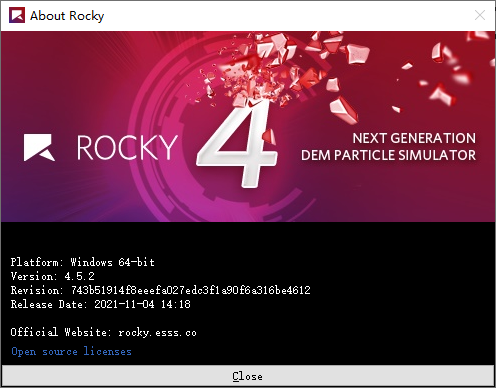Image resolution: width=496 pixels, height=388 pixels.
Task: Click the Rocky icon in title bar
Action: [17, 15]
